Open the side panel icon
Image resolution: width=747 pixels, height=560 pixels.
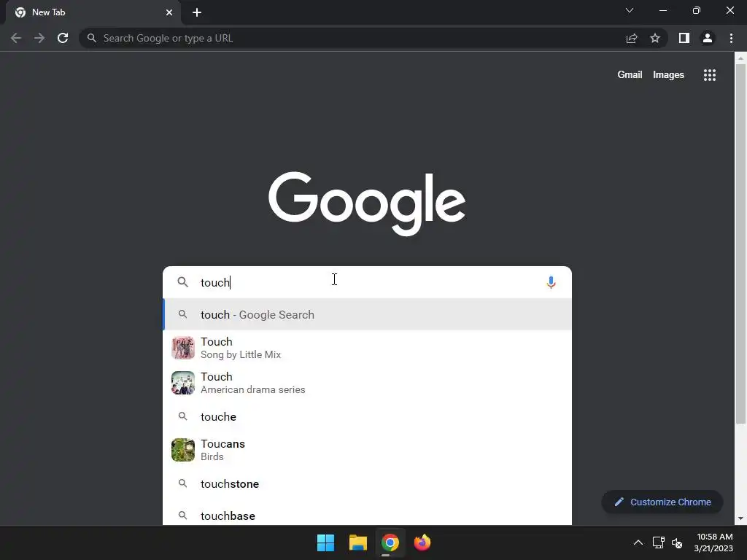(x=684, y=38)
